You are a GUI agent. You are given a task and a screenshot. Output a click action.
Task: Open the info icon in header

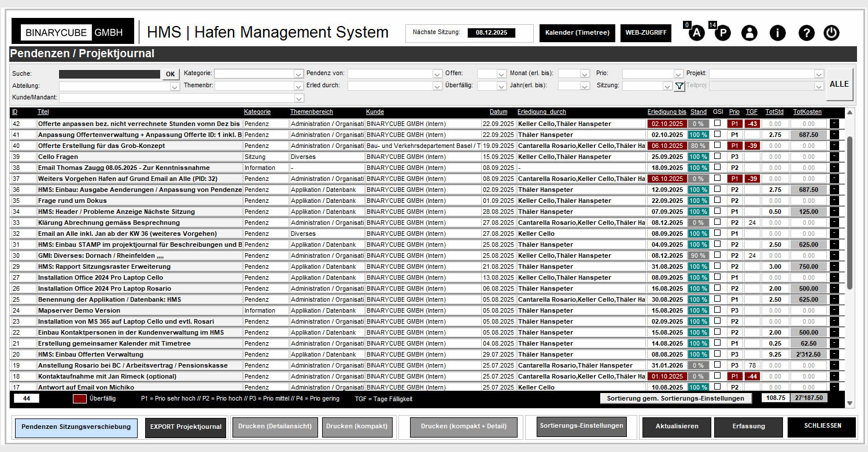point(778,33)
